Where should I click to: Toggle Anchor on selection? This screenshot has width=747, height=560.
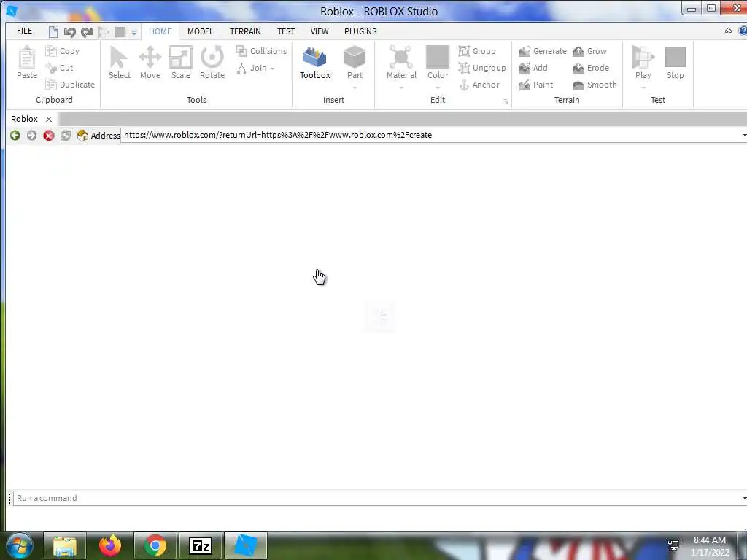tap(479, 85)
